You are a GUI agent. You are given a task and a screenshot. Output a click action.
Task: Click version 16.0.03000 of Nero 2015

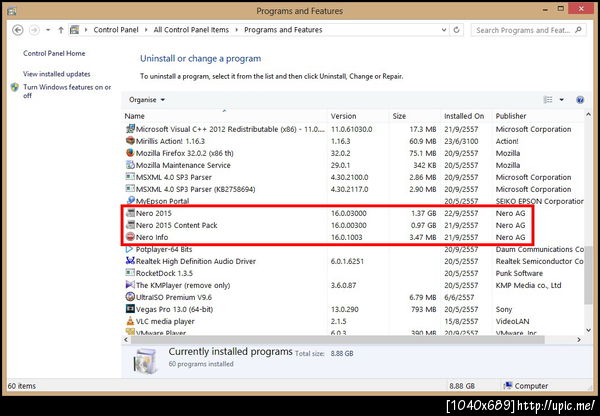click(349, 213)
